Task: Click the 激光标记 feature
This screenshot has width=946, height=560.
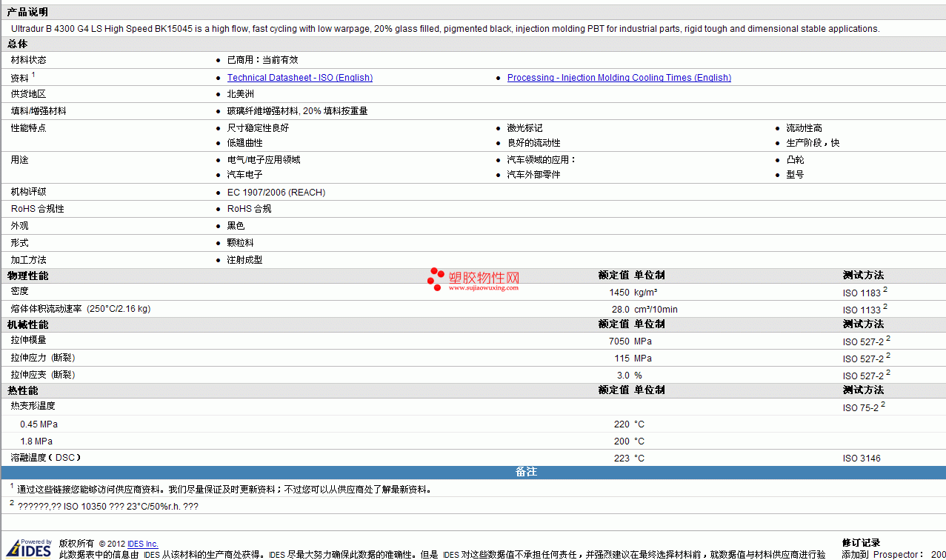Action: coord(524,128)
